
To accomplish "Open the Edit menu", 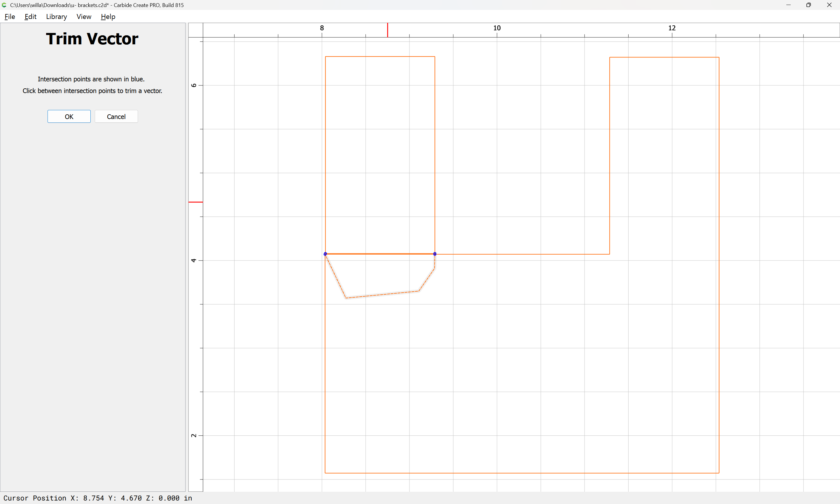I will pos(31,17).
